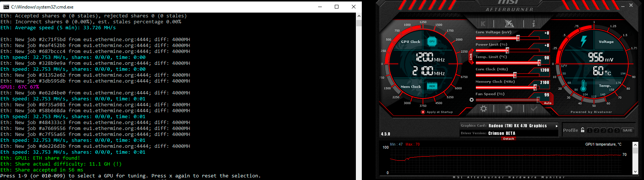
Task: Toggle Apply at Startup option
Action: [x=423, y=112]
